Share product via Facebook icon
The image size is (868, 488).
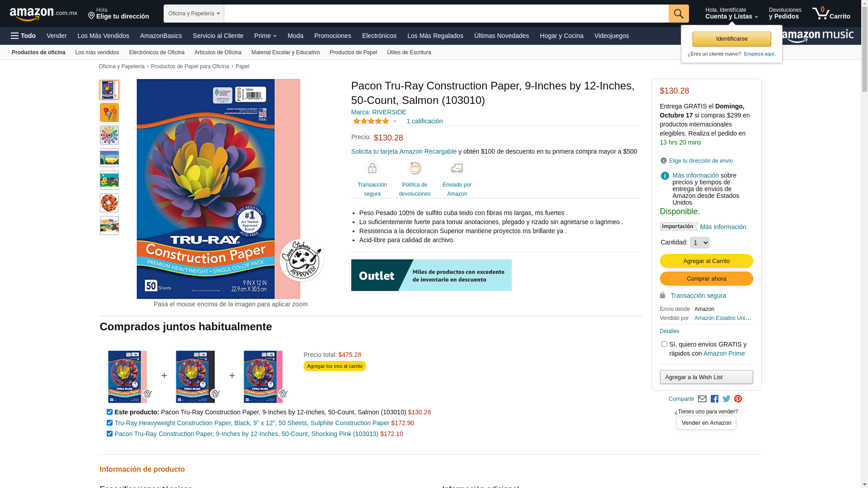714,399
